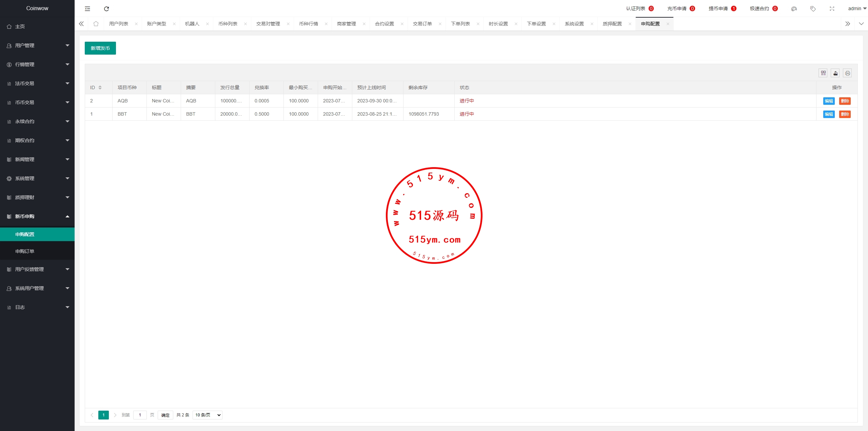Go to home tab icon
This screenshot has height=431, width=868.
tap(96, 24)
